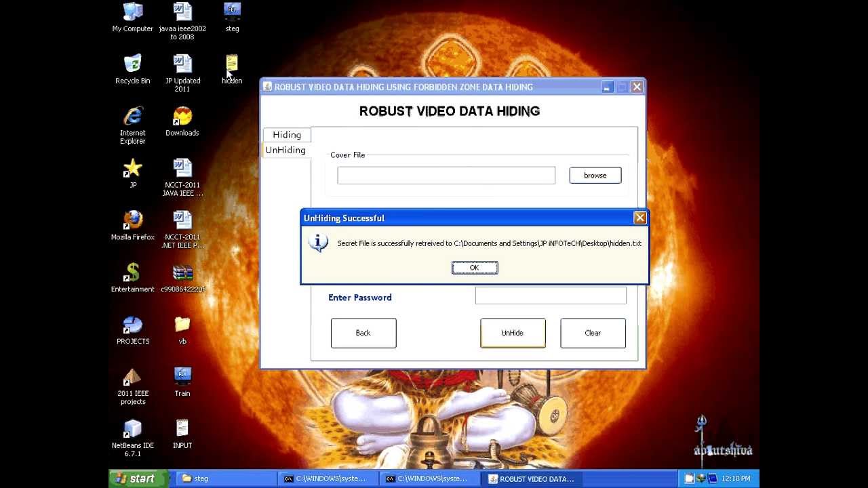
Task: Click the Enter Password input field
Action: tap(551, 296)
